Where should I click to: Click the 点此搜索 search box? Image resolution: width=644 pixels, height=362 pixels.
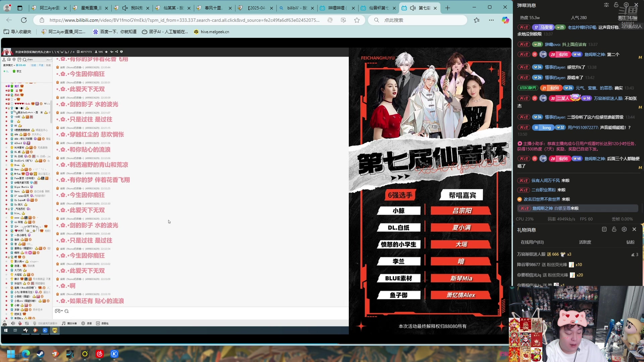point(418,20)
